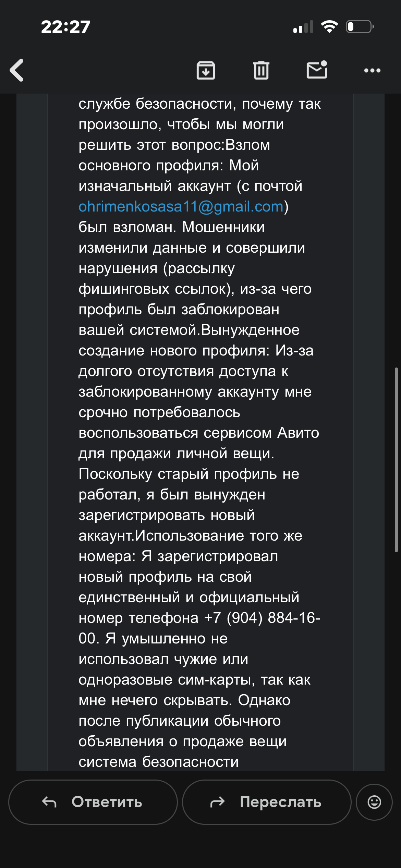Image resolution: width=401 pixels, height=868 pixels.
Task: Tap the word Авито in the message
Action: [298, 433]
